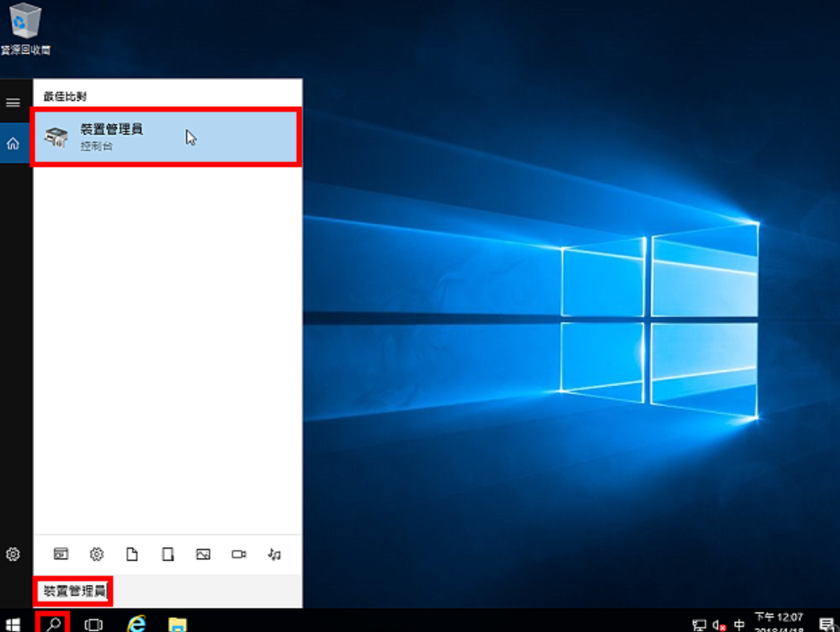Open the Recycle Bin desktop icon
840x632 pixels.
point(24,29)
